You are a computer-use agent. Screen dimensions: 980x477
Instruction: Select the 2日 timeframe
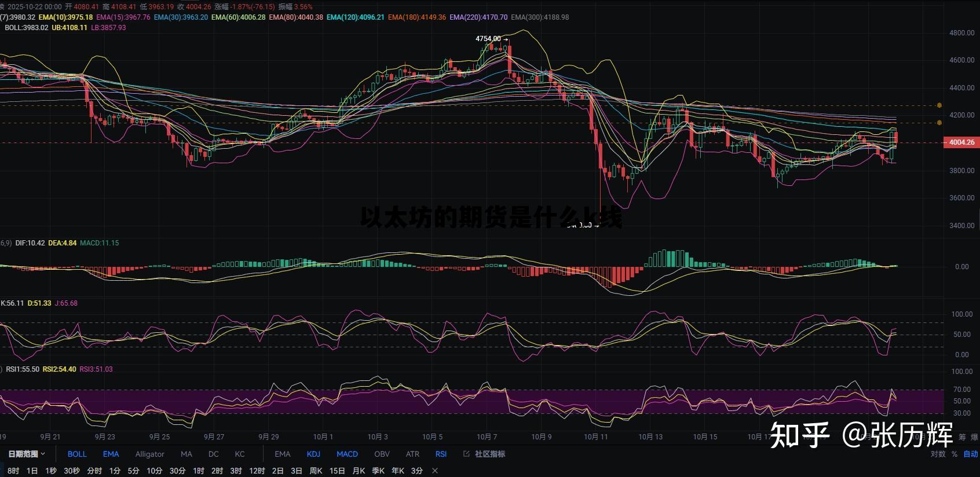pyautogui.click(x=278, y=471)
